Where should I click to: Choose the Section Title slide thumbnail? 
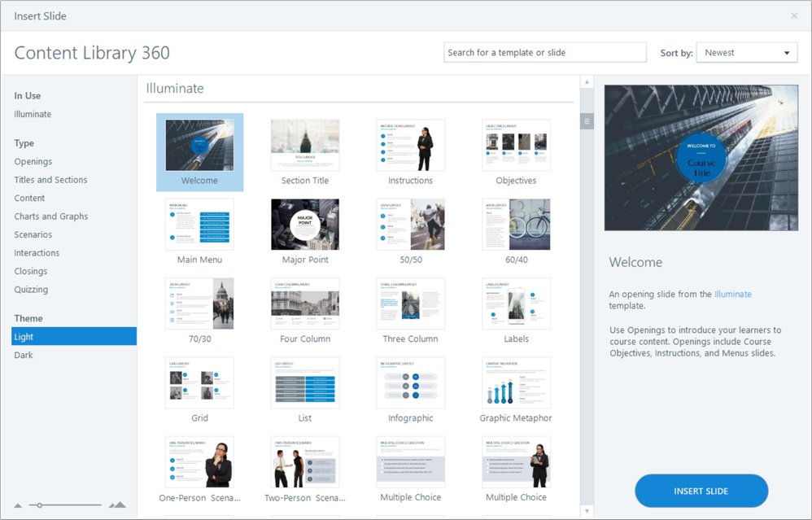305,145
